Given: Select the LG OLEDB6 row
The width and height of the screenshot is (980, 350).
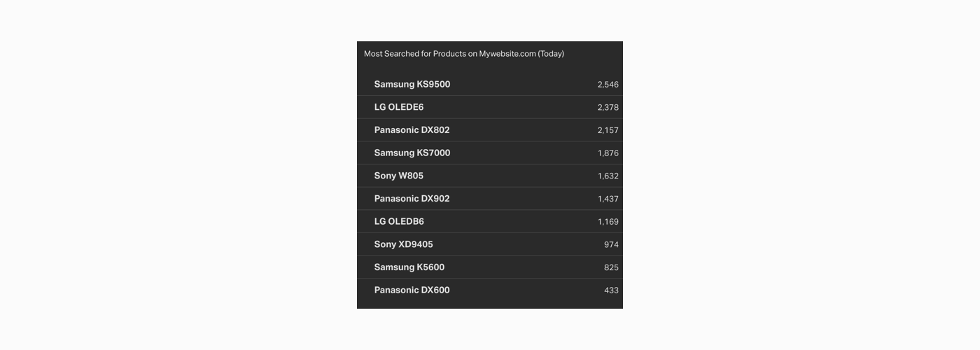Looking at the screenshot, I should (x=490, y=221).
